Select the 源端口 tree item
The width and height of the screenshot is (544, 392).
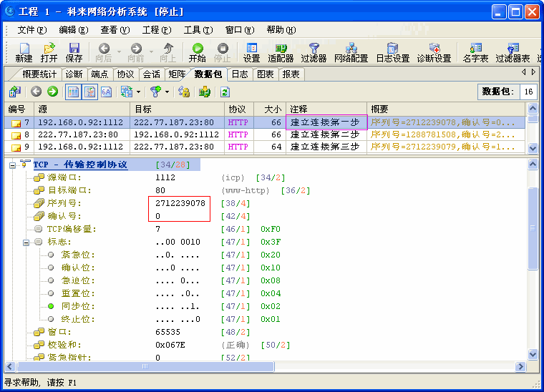point(64,178)
